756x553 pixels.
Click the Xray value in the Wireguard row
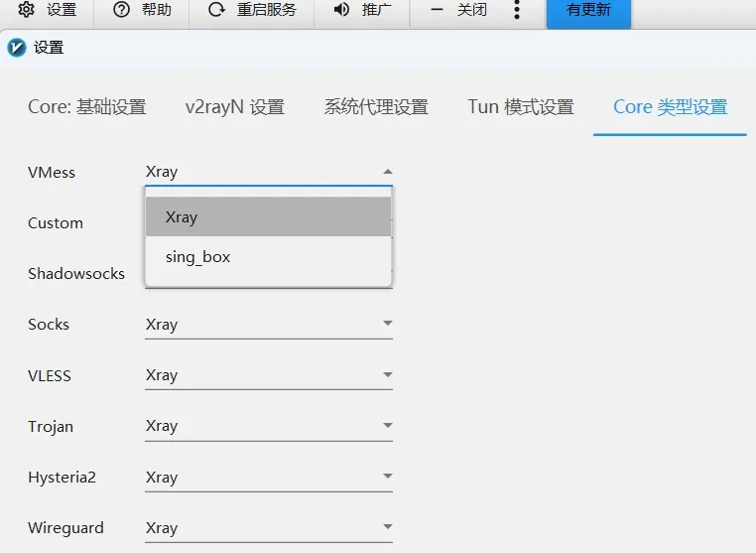162,528
